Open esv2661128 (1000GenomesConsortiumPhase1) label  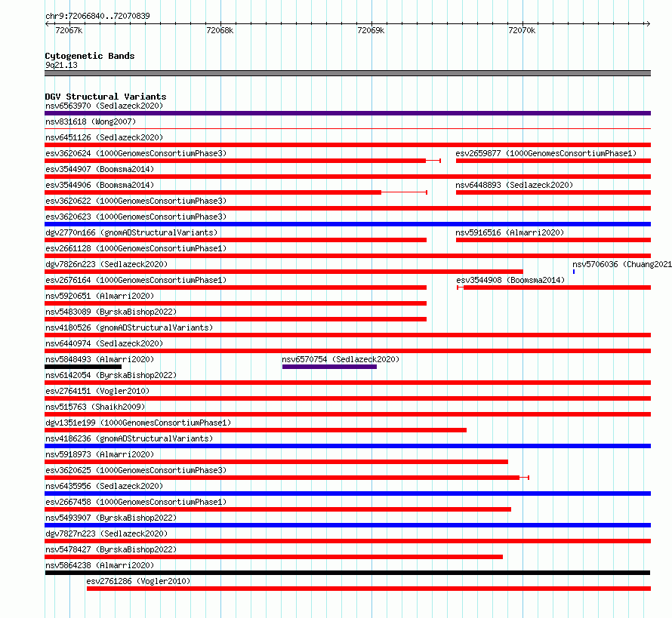[136, 248]
